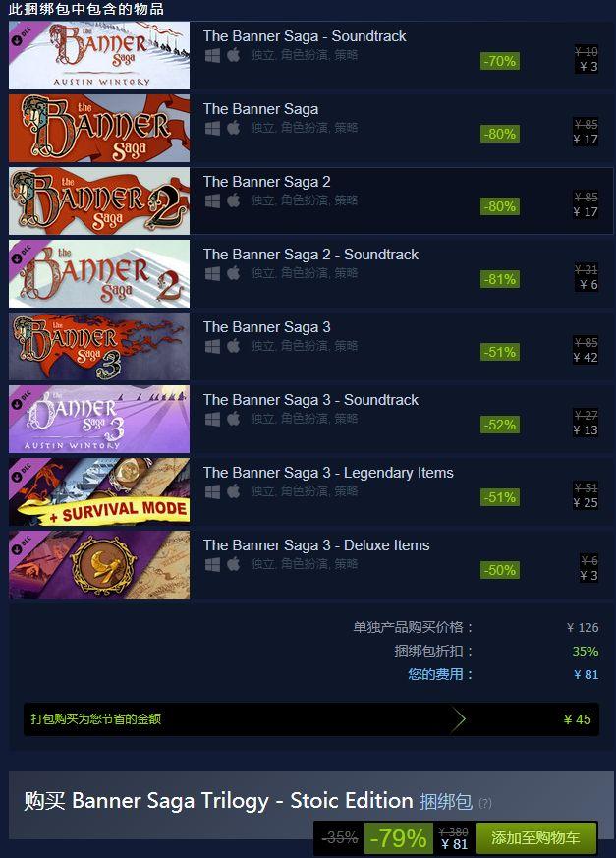Viewport: 616px width, 858px height.
Task: Open The Banner Saga 2 title link
Action: coord(267,182)
